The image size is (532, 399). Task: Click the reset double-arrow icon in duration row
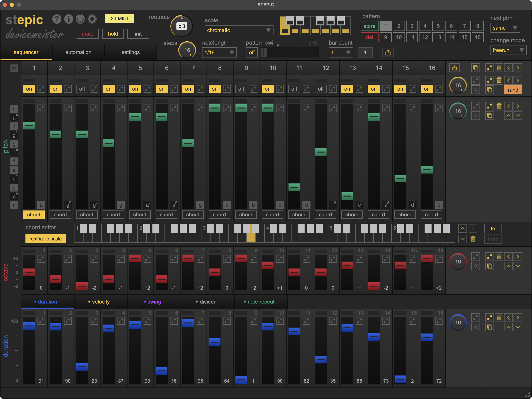[x=475, y=327]
